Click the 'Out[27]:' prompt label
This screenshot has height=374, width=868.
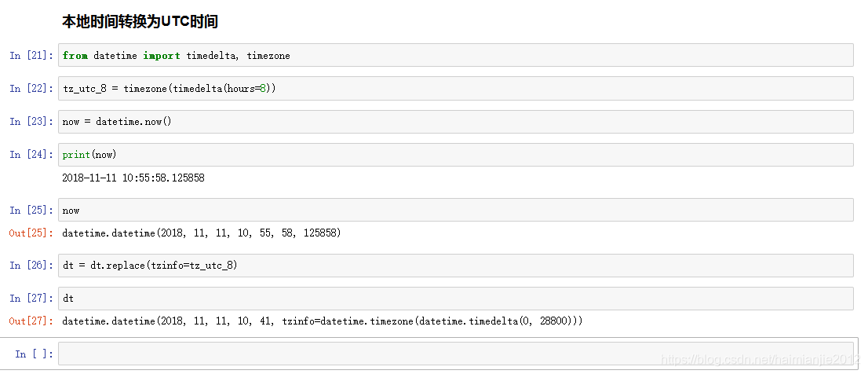31,321
